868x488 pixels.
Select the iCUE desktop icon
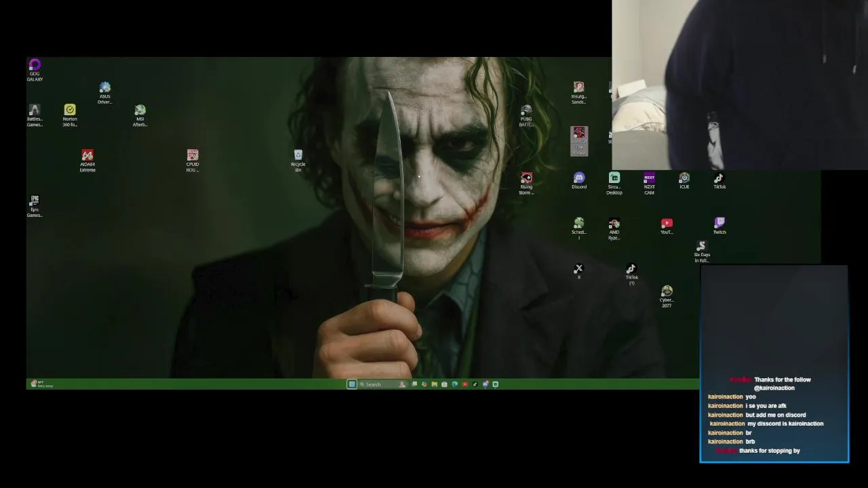pyautogui.click(x=684, y=180)
